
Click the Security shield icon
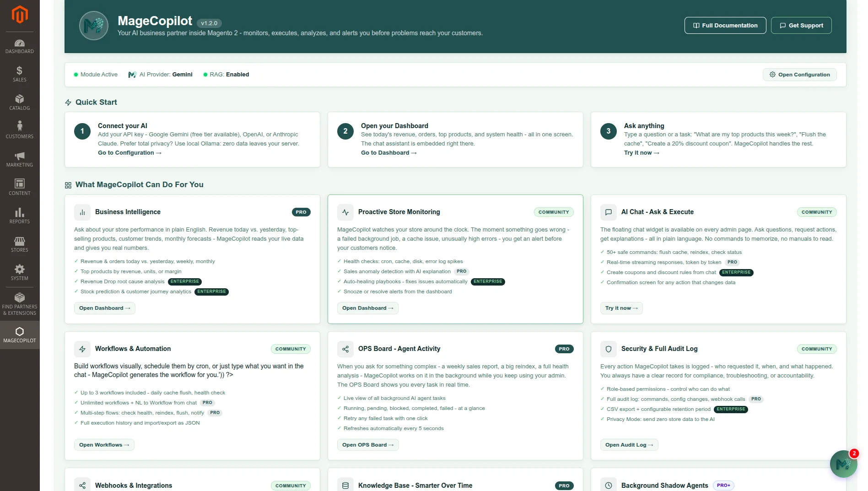tap(609, 349)
